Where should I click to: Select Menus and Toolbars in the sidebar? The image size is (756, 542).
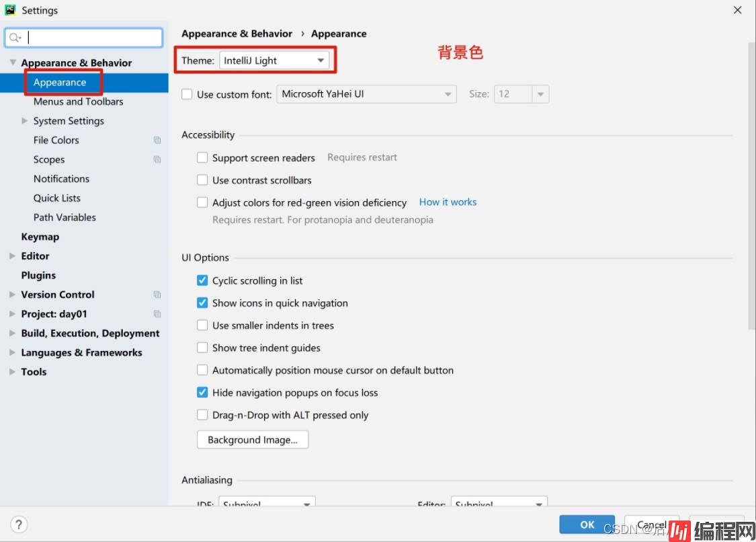78,102
